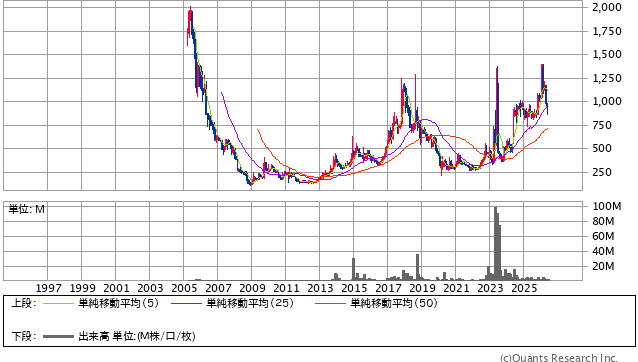This screenshot has width=638, height=362.
Task: Click the 2023 x-axis year label
Action: [x=490, y=288]
